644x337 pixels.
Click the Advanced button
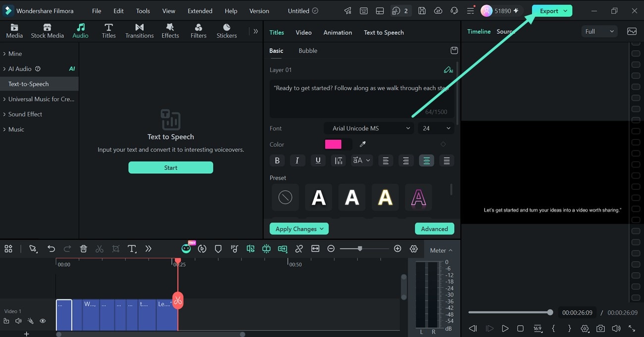(434, 229)
